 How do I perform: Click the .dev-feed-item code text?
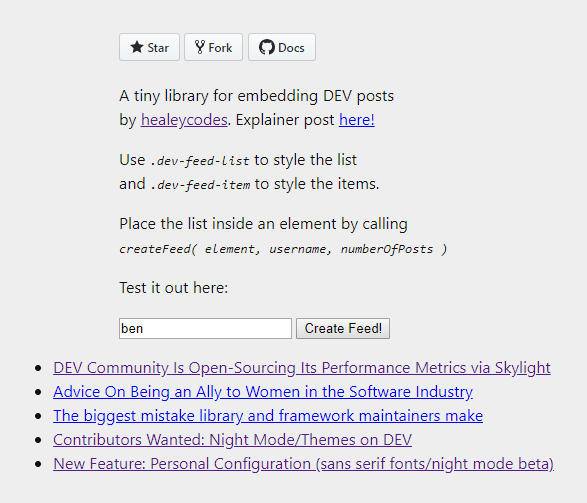pos(200,185)
